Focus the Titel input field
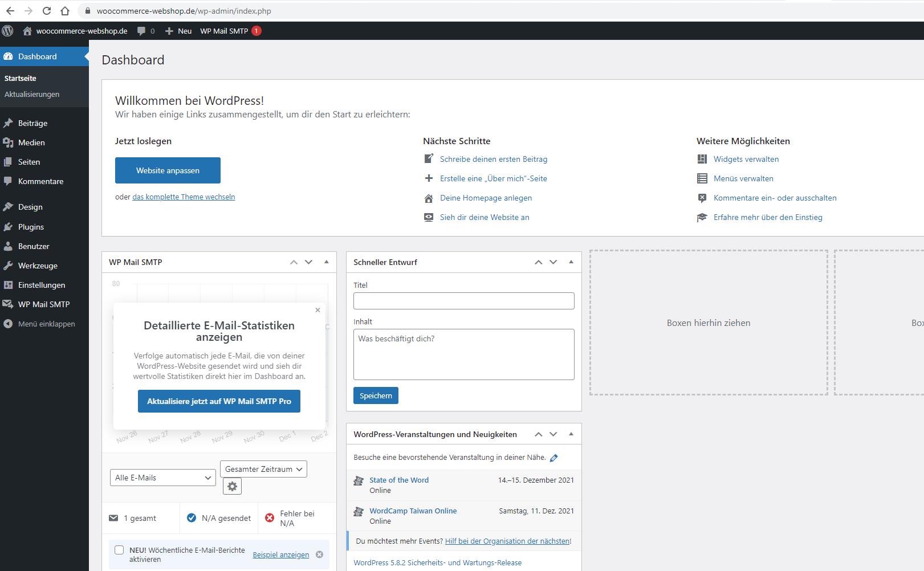924x571 pixels. pos(464,301)
